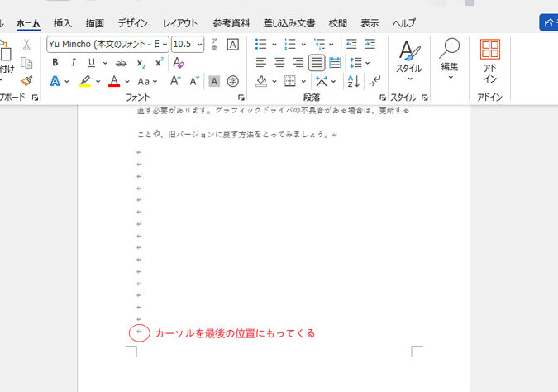Apply the yellow text highlight color
This screenshot has height=392, width=558.
click(x=85, y=81)
